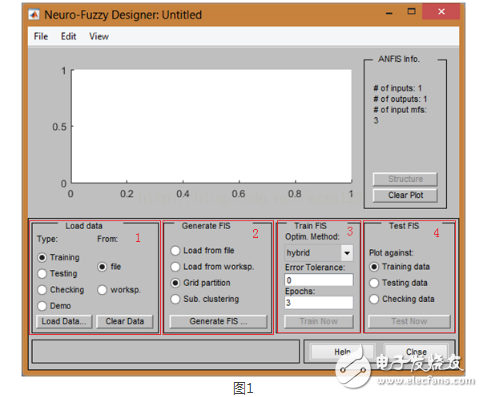
Task: Maximize the Neuro-Fuzzy Designer window
Action: pyautogui.click(x=412, y=12)
